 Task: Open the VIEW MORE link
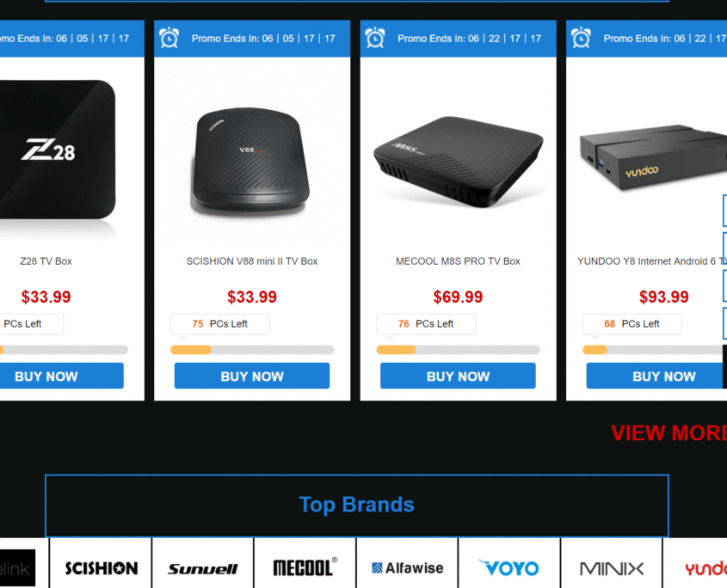668,432
